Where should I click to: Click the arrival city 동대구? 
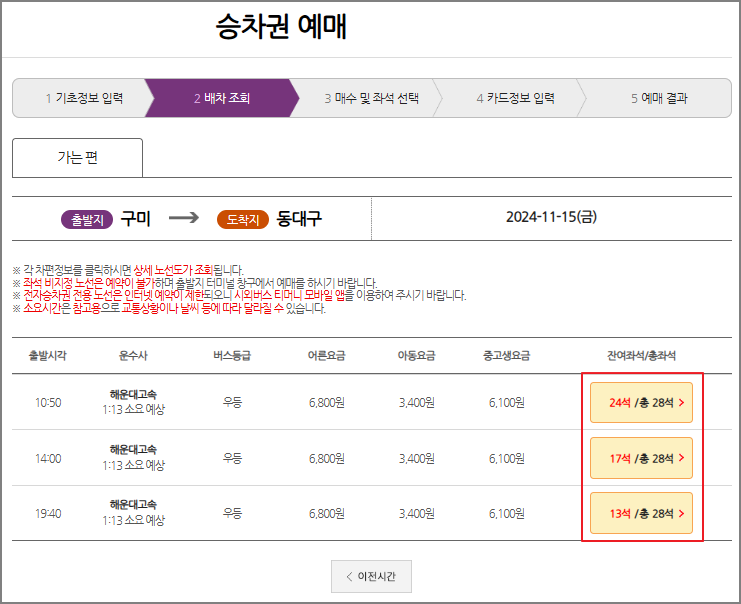pyautogui.click(x=299, y=218)
